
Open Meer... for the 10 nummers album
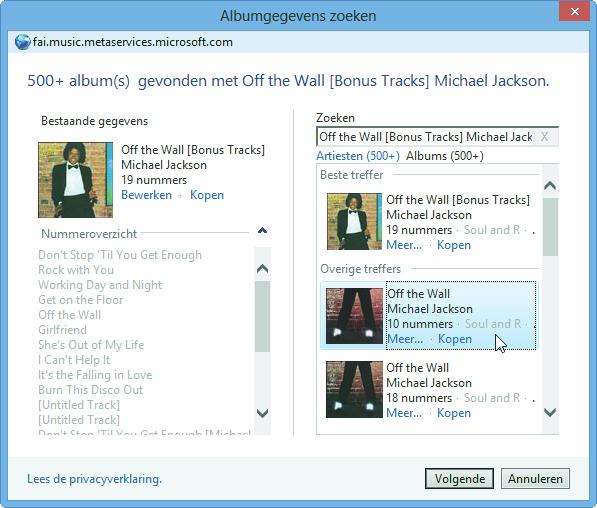coord(405,339)
